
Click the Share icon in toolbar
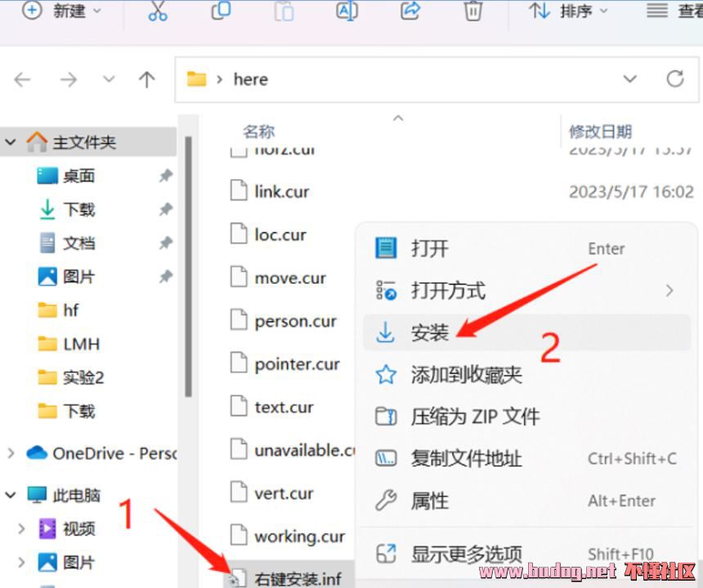(x=410, y=11)
